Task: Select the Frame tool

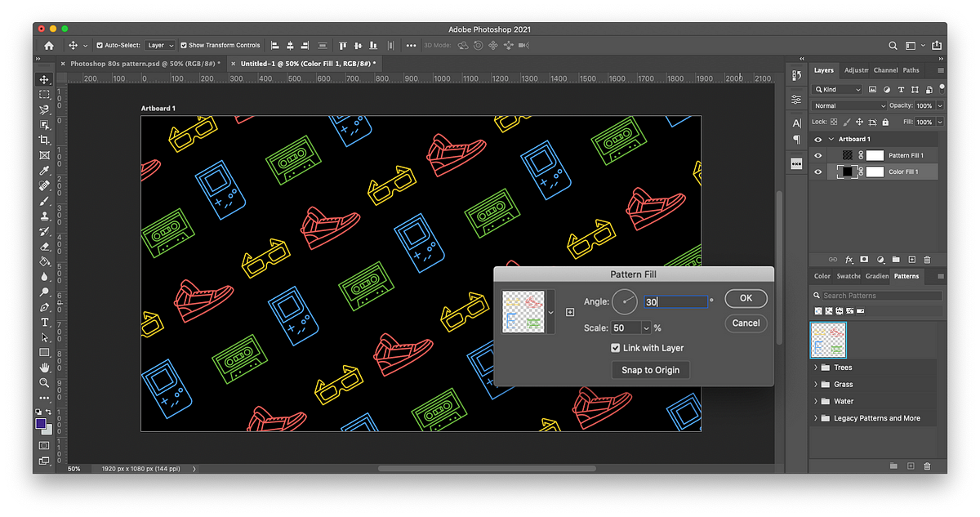Action: (x=45, y=155)
